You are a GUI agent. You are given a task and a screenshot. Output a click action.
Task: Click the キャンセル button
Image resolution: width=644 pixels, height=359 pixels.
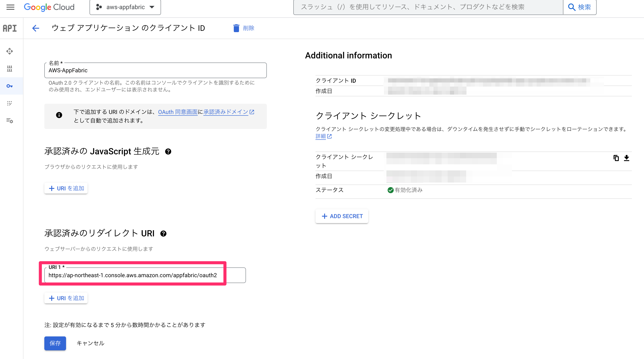click(91, 343)
